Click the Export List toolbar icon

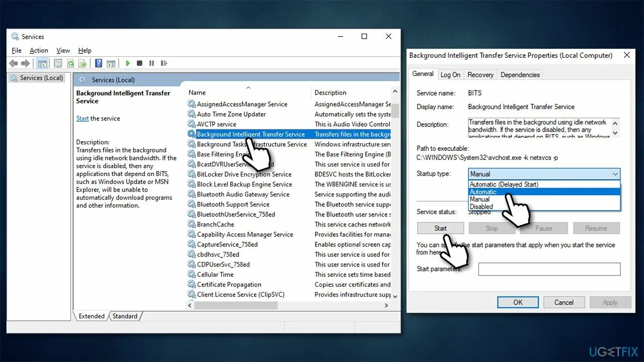[x=83, y=63]
